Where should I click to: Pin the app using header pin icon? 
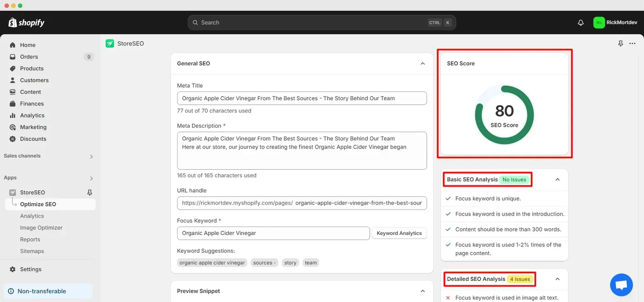(x=621, y=44)
